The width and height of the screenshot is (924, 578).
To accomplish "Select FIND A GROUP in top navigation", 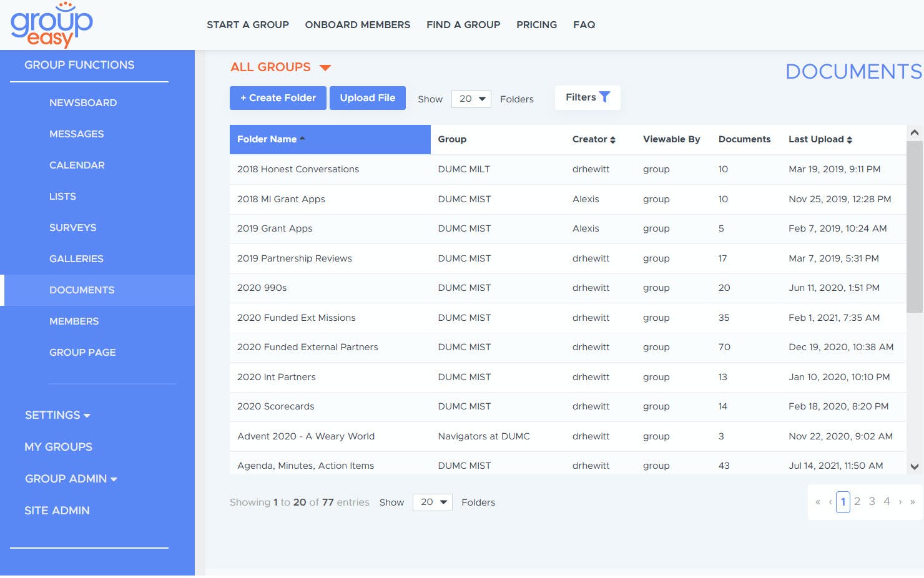I will pyautogui.click(x=463, y=25).
